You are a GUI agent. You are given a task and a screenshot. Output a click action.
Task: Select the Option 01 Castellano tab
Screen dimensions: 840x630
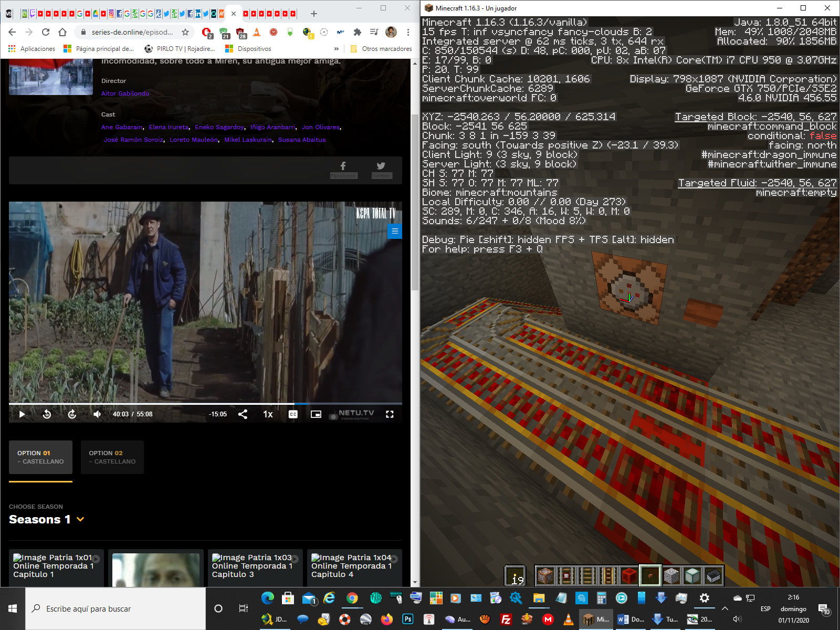(40, 457)
